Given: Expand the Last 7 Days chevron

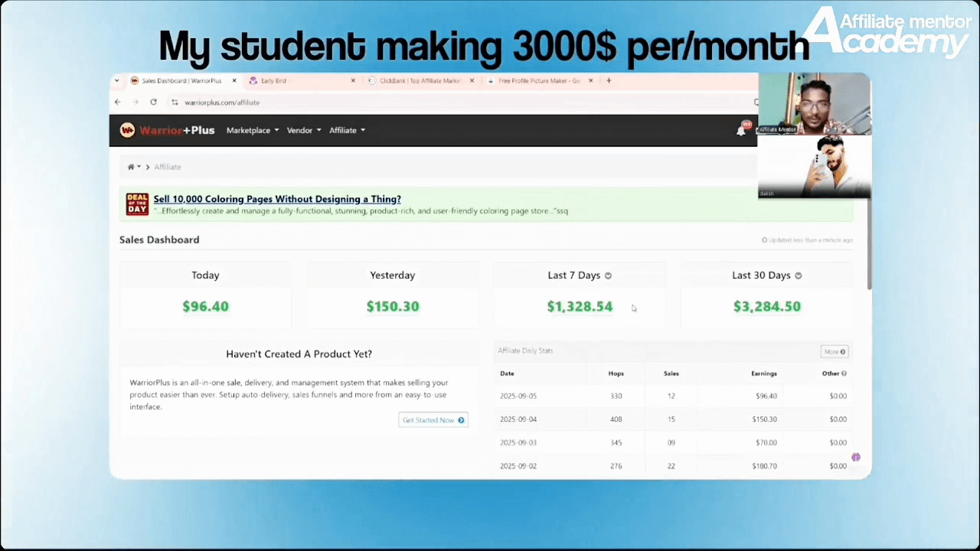Looking at the screenshot, I should [x=608, y=275].
